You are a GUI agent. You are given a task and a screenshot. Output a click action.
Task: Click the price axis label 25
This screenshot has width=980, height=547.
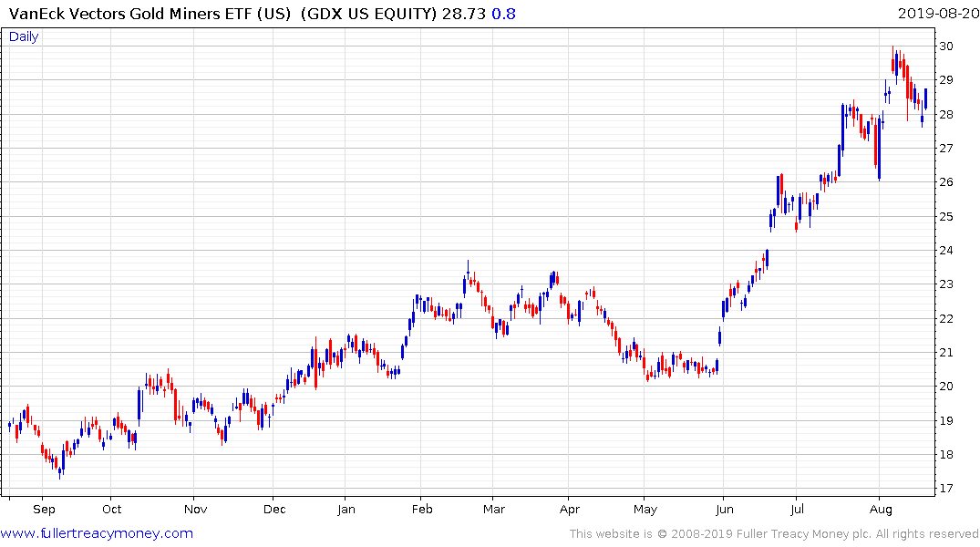(x=945, y=216)
